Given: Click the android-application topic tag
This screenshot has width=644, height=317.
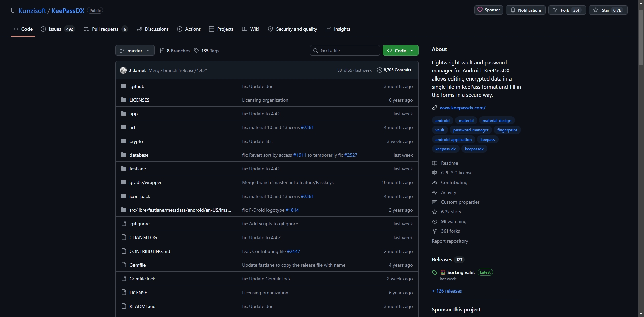Looking at the screenshot, I should [x=453, y=140].
